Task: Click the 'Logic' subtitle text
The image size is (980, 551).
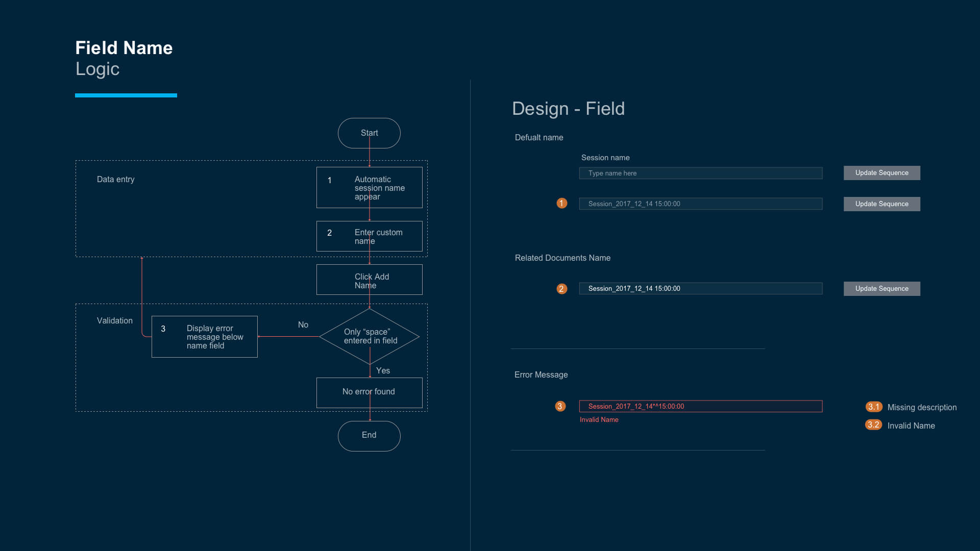Action: [x=97, y=69]
